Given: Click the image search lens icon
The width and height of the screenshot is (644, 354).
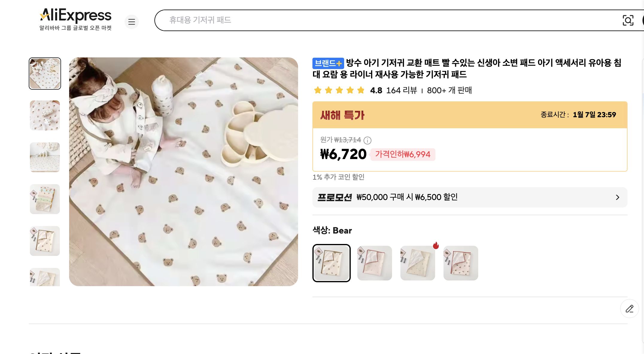Looking at the screenshot, I should click(628, 20).
